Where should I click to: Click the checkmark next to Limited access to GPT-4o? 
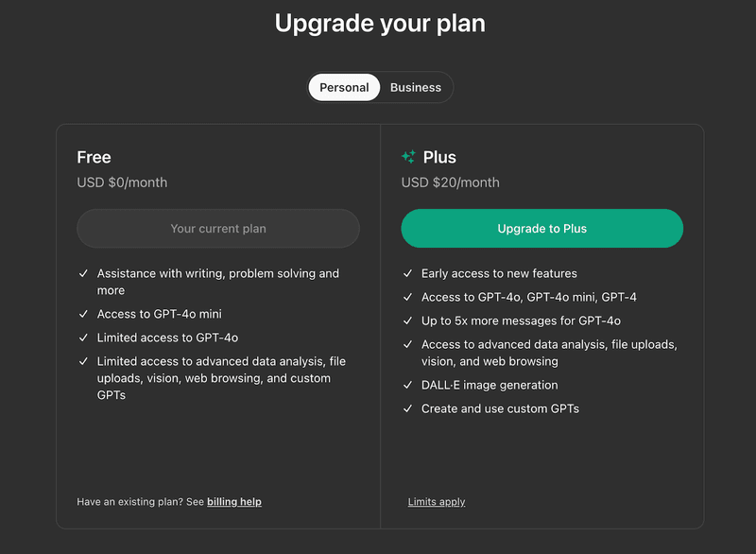click(x=84, y=337)
